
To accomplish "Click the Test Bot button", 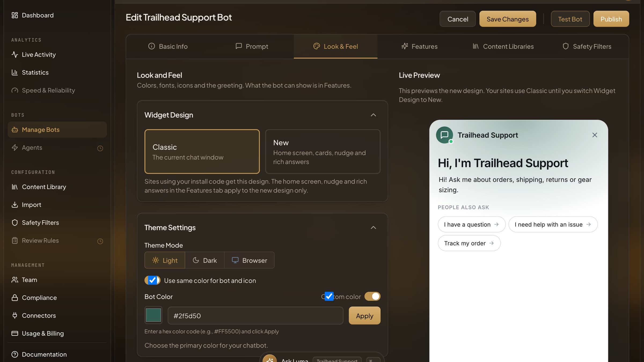I will pyautogui.click(x=570, y=19).
